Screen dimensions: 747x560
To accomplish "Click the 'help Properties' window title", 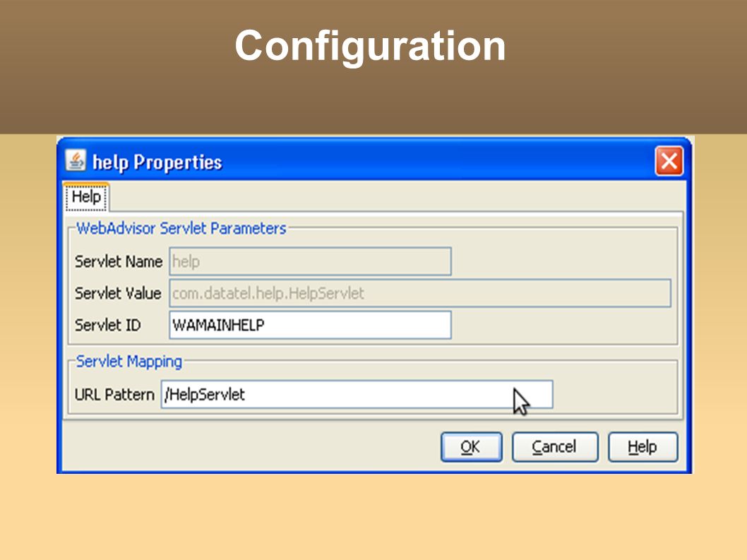I will [157, 162].
